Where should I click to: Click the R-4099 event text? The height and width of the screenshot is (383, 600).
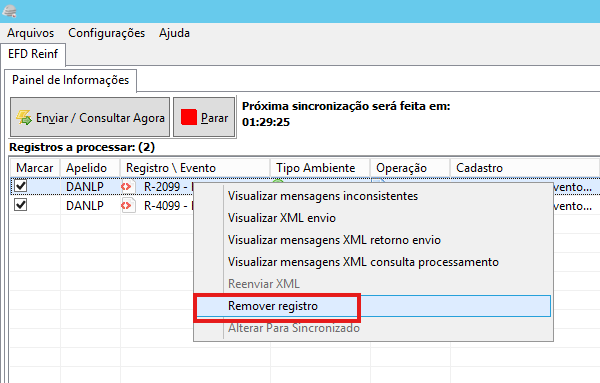168,206
